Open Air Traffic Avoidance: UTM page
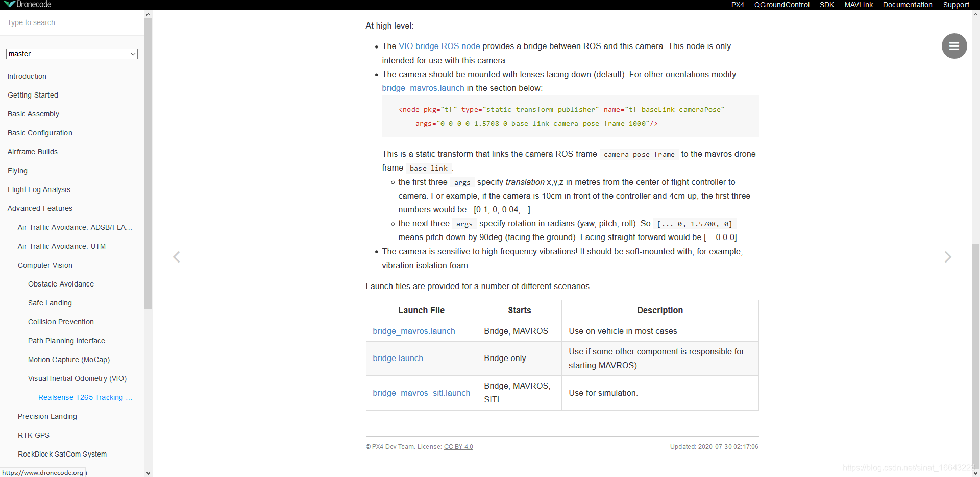 62,246
